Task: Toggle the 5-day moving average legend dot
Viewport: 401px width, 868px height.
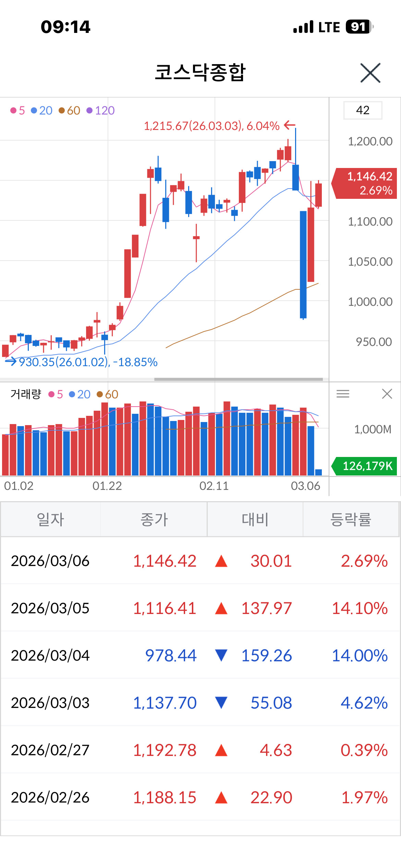Action: point(14,110)
